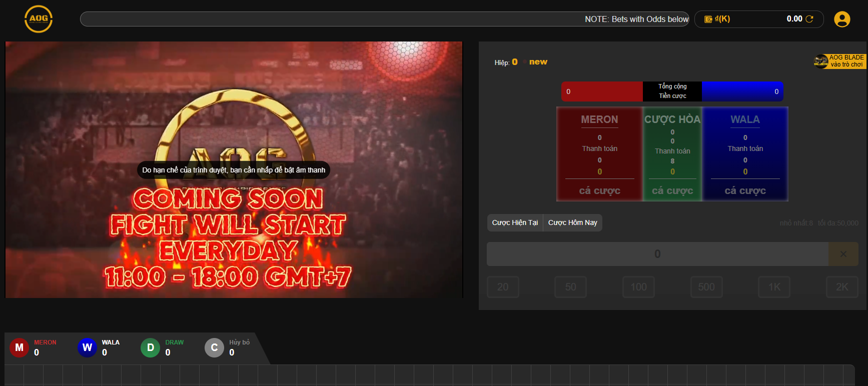Select the 500 chip amount

pos(706,287)
